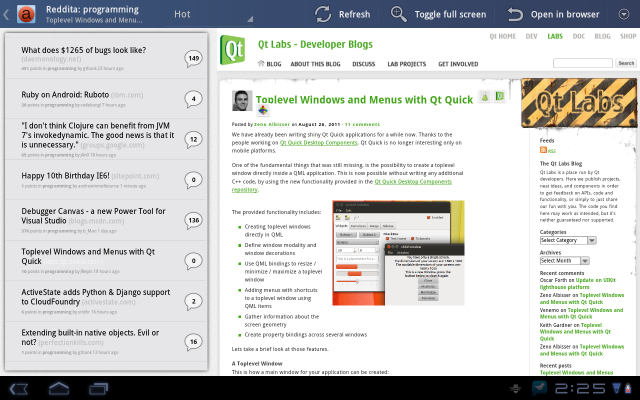This screenshot has width=640, height=400.
Task: Tap the system clock 2:25
Action: pos(580,389)
